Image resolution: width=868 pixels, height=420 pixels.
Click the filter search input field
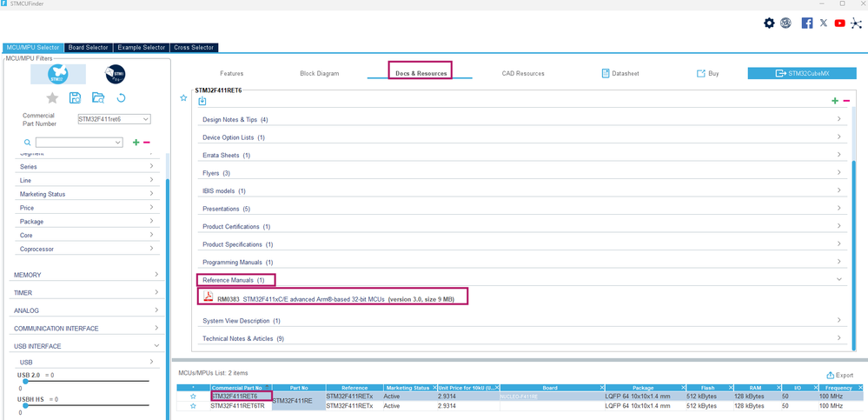coord(74,143)
